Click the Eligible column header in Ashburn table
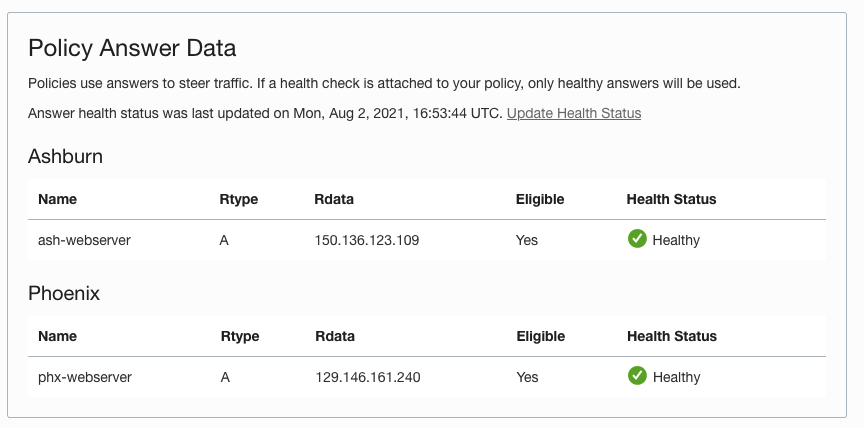The width and height of the screenshot is (864, 428). coord(540,199)
